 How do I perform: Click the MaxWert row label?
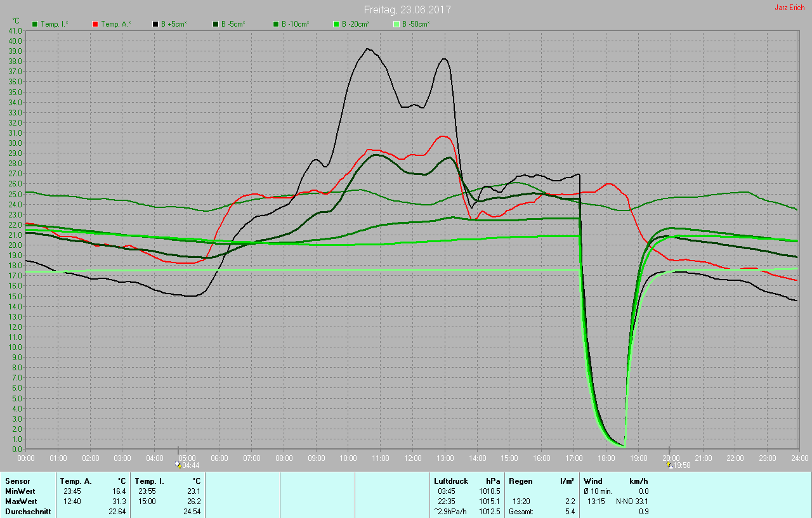point(20,502)
